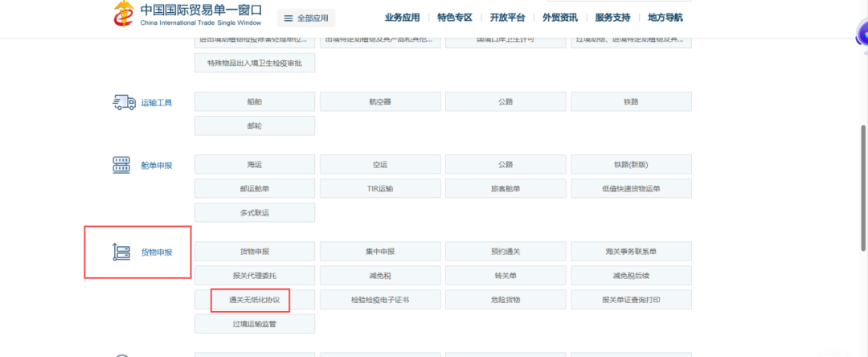Open the 全部应用 hamburger menu
Screen dimensions: 868x357
(x=306, y=18)
